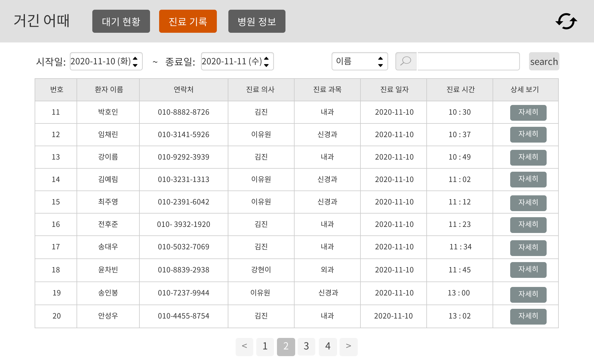Click the refresh arrows icon
This screenshot has width=594, height=364.
pos(566,21)
